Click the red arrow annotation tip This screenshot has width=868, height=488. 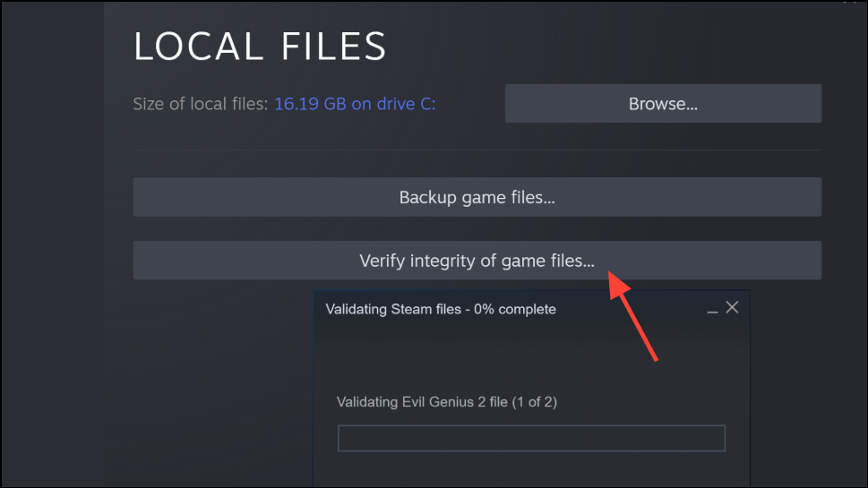pyautogui.click(x=611, y=275)
